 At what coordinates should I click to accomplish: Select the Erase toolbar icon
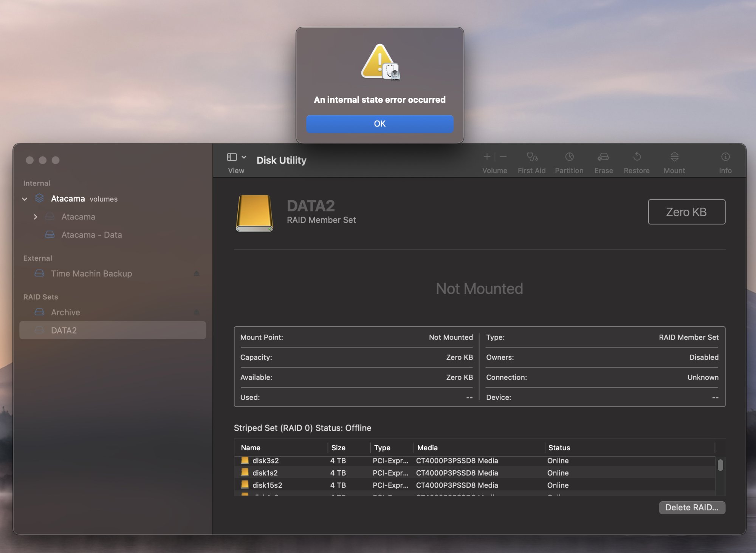(x=603, y=157)
